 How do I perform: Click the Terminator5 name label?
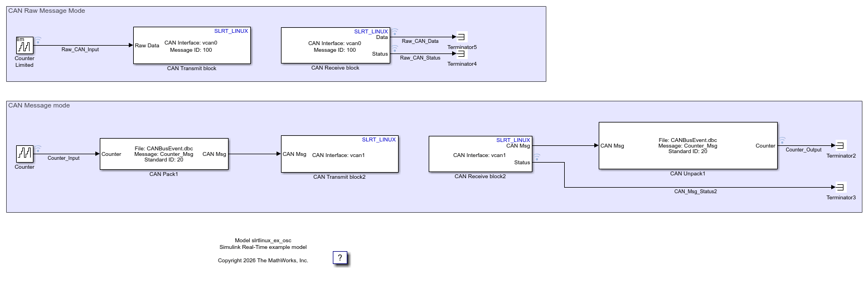[462, 47]
